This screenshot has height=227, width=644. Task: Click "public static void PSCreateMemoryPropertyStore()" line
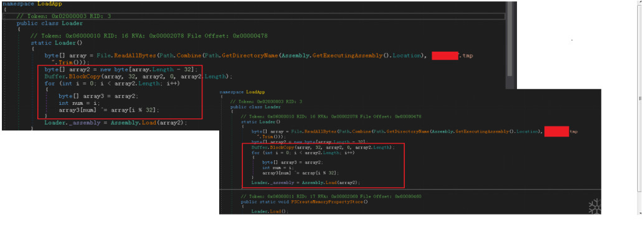305,202
